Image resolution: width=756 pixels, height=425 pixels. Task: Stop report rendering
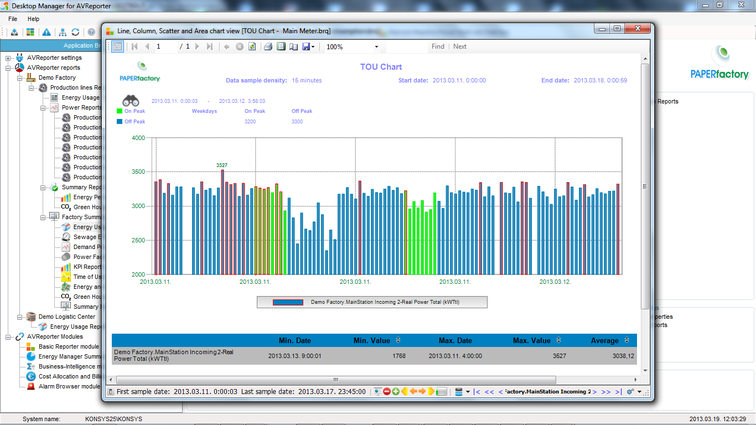(240, 47)
